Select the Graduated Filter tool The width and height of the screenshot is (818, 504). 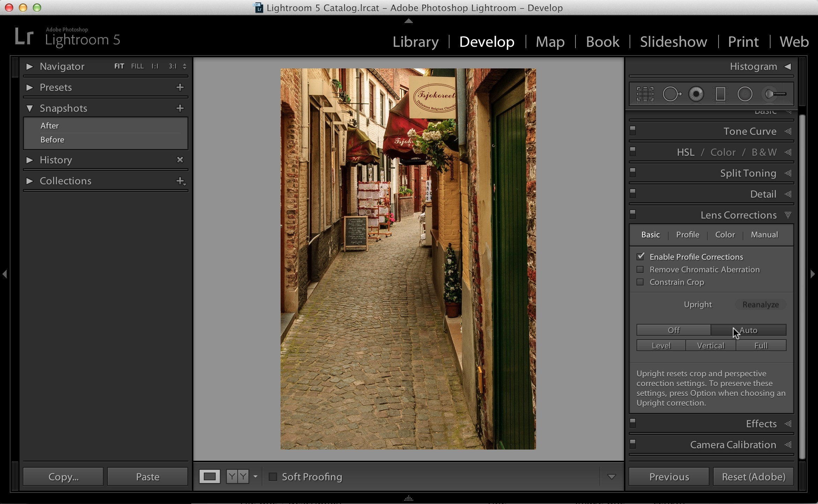pyautogui.click(x=720, y=94)
